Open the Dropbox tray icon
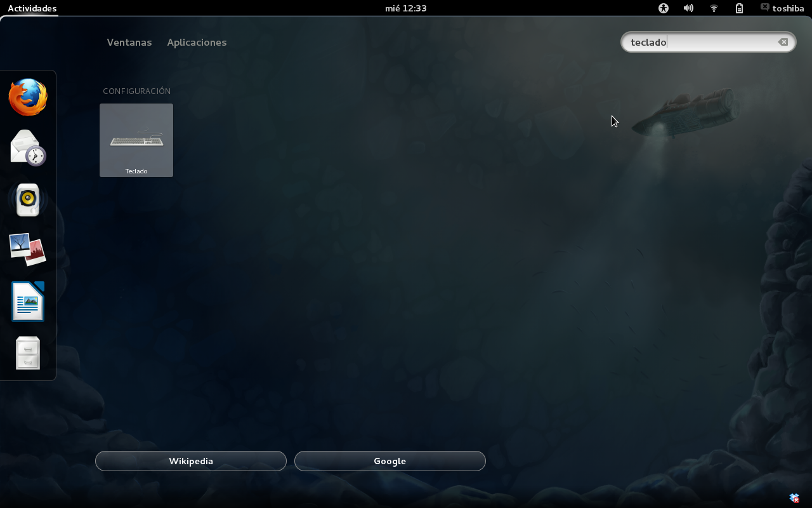This screenshot has height=508, width=812. [794, 498]
